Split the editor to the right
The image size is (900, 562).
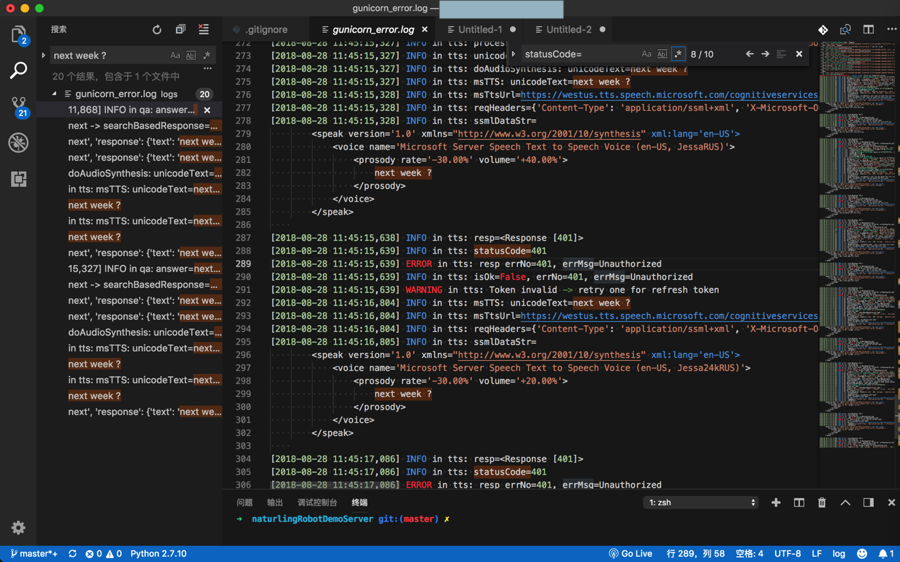(868, 30)
